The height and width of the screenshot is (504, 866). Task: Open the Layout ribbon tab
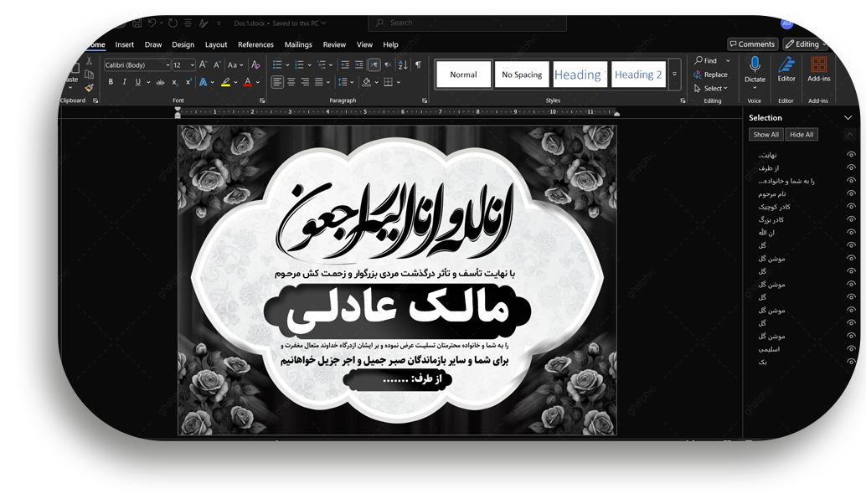216,45
